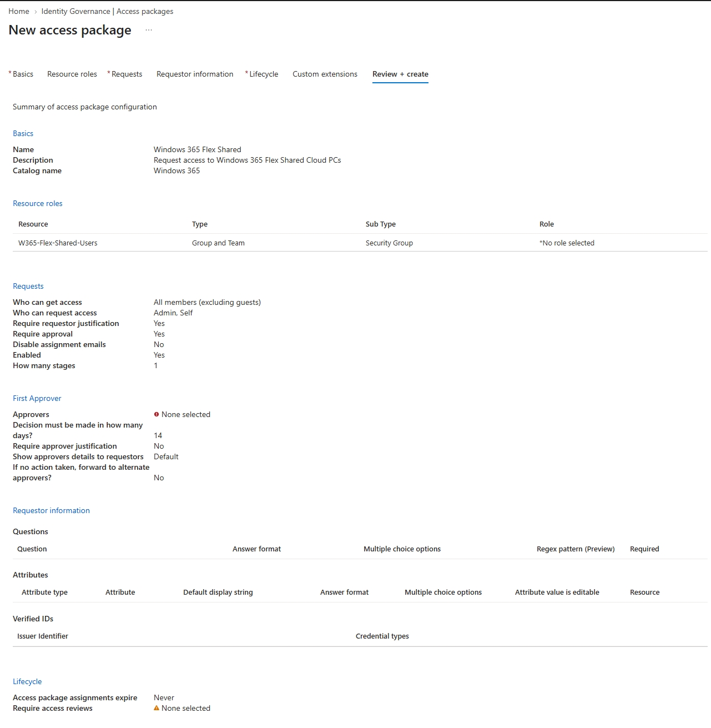Open the ellipsis menu beside New access package
Image resolution: width=711 pixels, height=728 pixels.
coord(149,30)
